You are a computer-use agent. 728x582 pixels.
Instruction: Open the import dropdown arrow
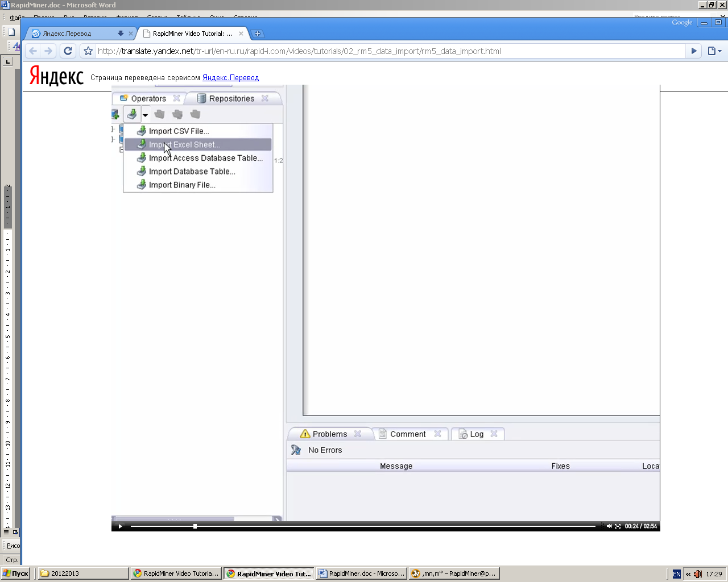(x=145, y=115)
